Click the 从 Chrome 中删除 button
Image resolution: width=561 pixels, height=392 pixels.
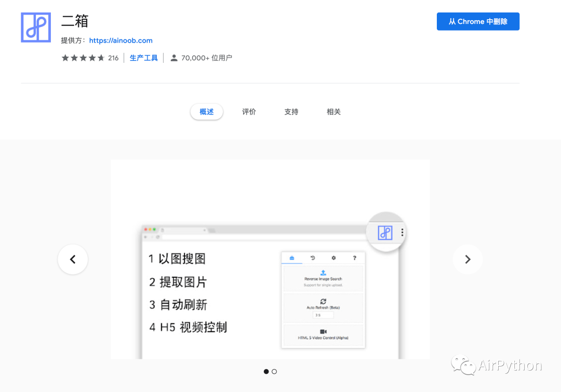tap(478, 21)
